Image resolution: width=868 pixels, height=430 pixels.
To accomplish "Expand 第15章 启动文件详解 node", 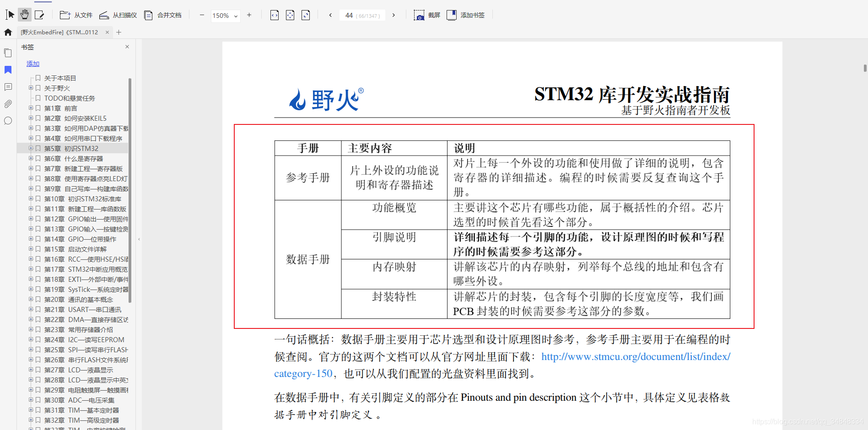I will click(x=31, y=249).
